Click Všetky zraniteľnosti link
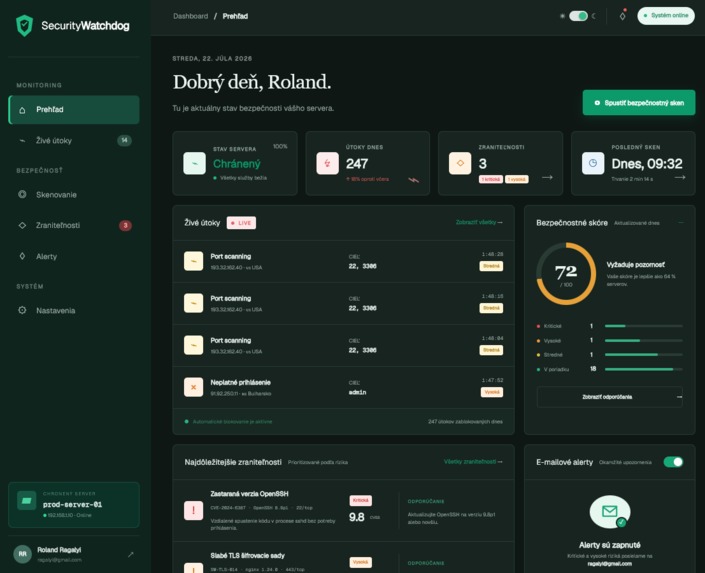Screen dimensions: 705x573 473,461
